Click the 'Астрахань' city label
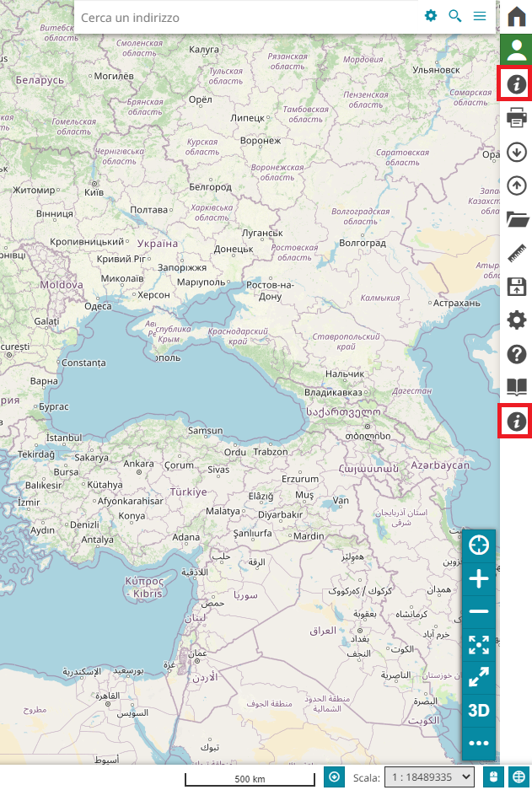Viewport: 532px width, 790px height. pos(457,304)
